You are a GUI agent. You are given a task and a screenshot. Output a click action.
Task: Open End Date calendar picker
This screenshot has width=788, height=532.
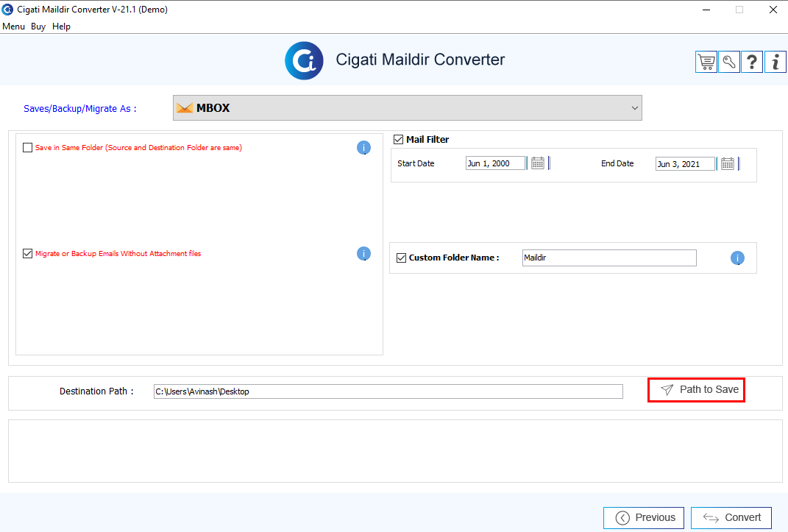(727, 164)
